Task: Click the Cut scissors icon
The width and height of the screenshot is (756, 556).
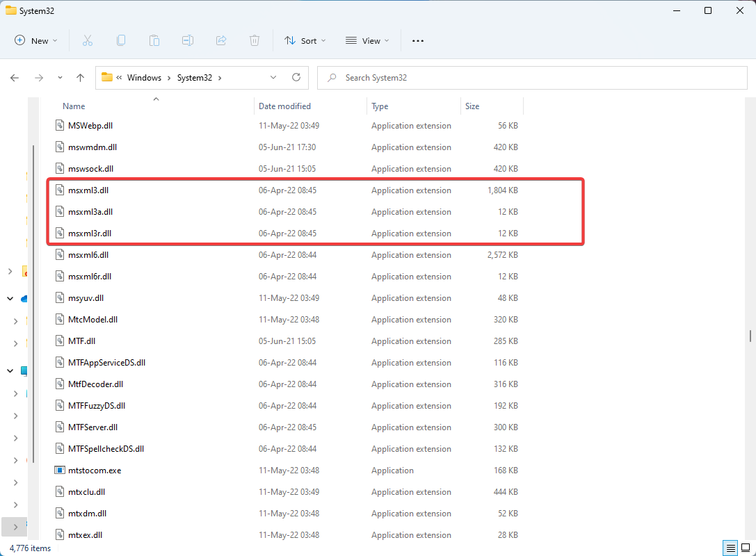Action: point(88,41)
